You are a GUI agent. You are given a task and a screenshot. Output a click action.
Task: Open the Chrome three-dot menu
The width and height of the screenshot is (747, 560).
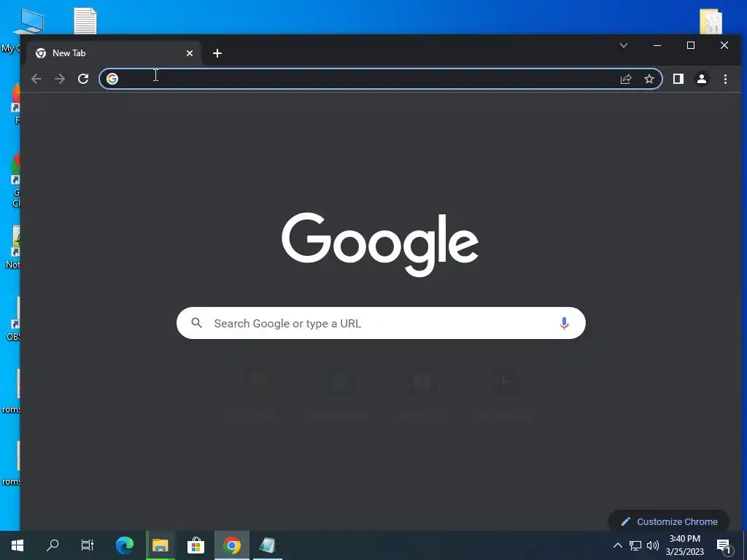tap(725, 79)
